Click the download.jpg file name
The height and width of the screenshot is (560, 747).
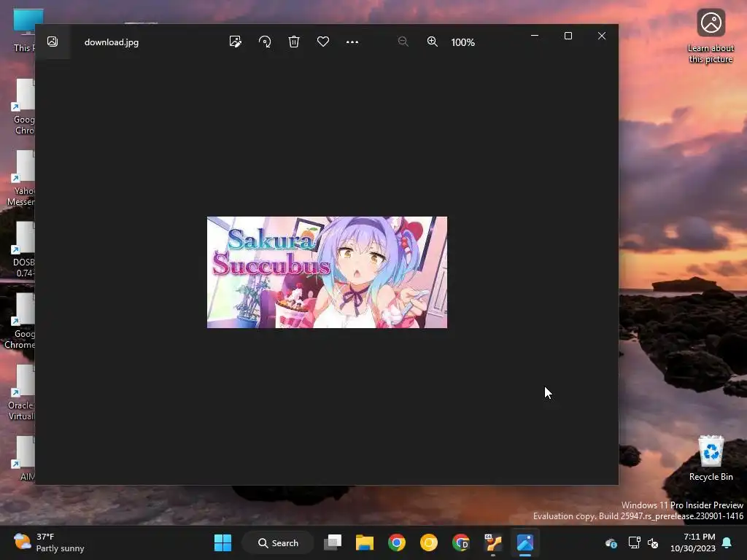click(112, 42)
